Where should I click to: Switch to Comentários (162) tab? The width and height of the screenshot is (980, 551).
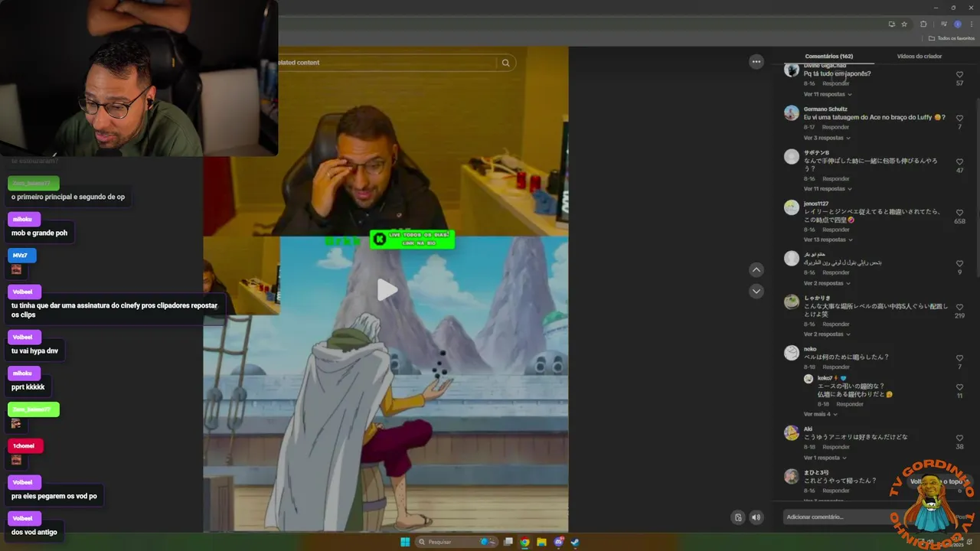828,56
